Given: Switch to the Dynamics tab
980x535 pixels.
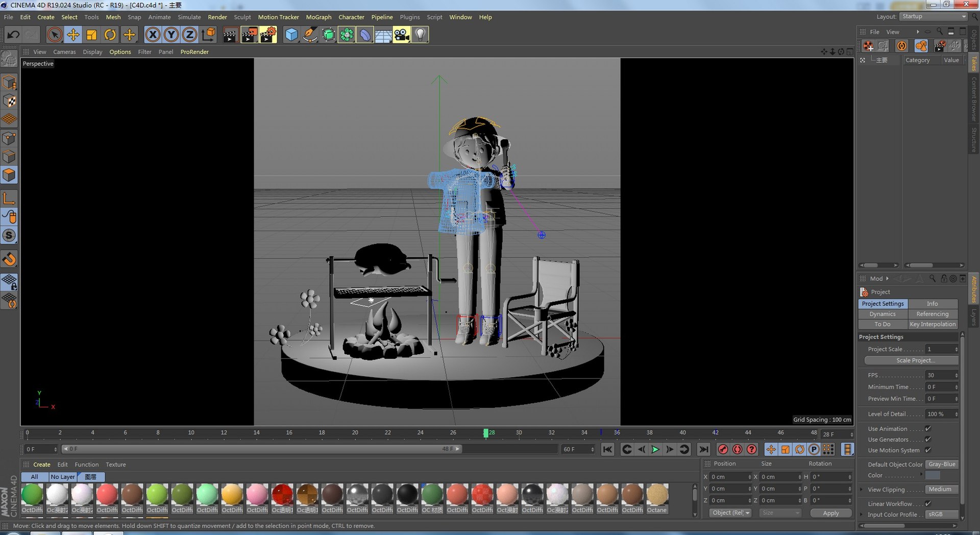Looking at the screenshot, I should (883, 314).
